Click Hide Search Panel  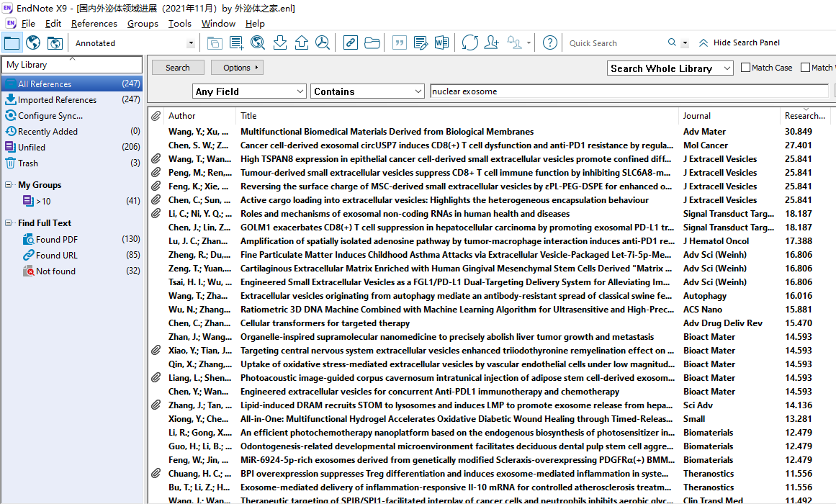[740, 42]
